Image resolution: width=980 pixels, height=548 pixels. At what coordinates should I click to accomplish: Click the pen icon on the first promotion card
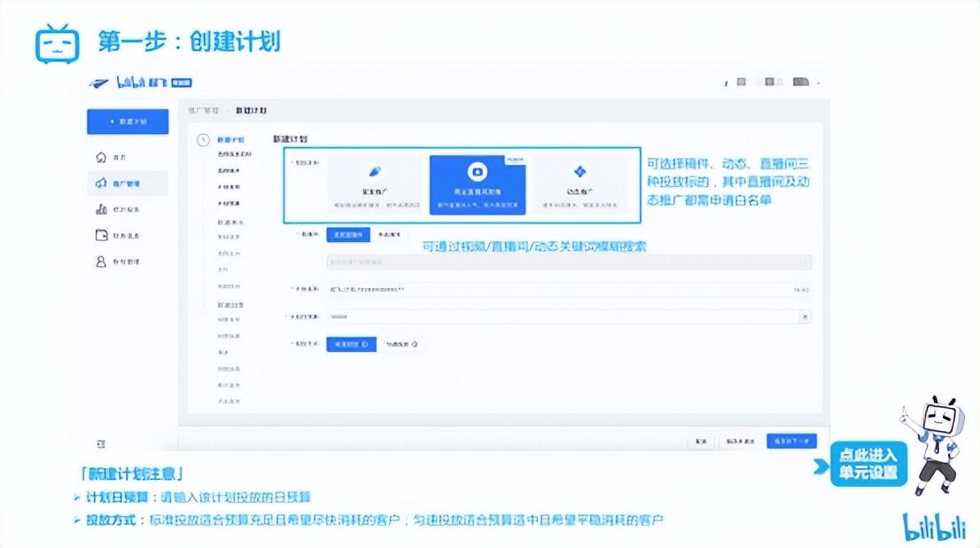376,172
